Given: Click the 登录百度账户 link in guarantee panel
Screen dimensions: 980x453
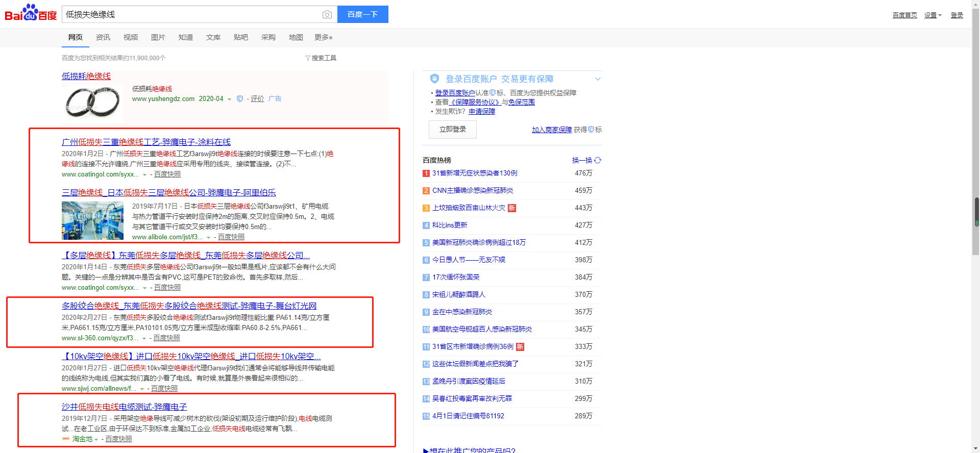Looking at the screenshot, I should 455,93.
